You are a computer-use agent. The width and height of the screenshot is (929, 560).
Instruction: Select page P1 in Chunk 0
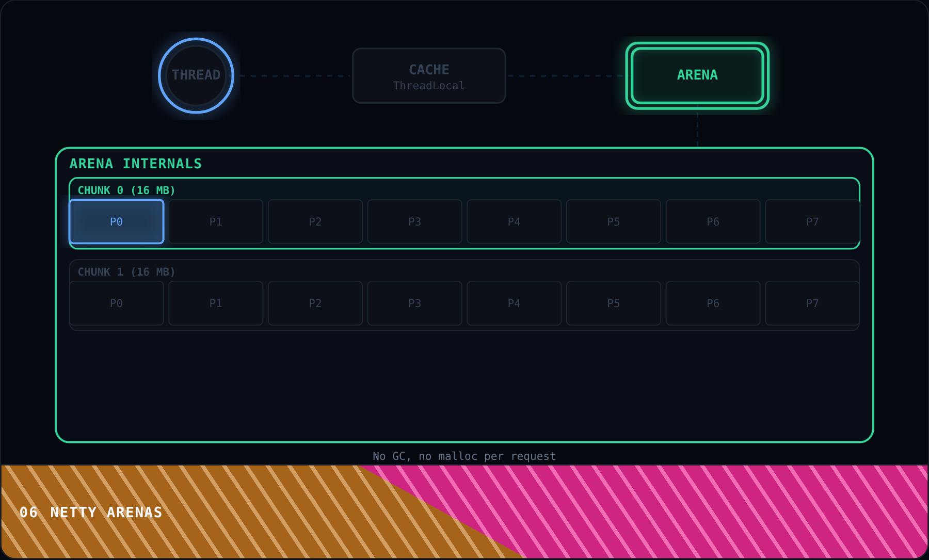click(x=216, y=221)
